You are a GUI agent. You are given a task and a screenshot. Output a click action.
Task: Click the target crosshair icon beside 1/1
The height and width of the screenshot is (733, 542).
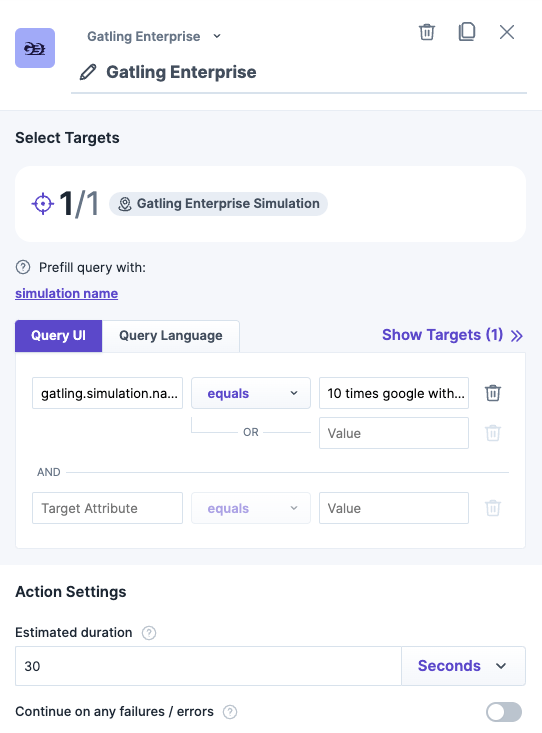pos(43,204)
